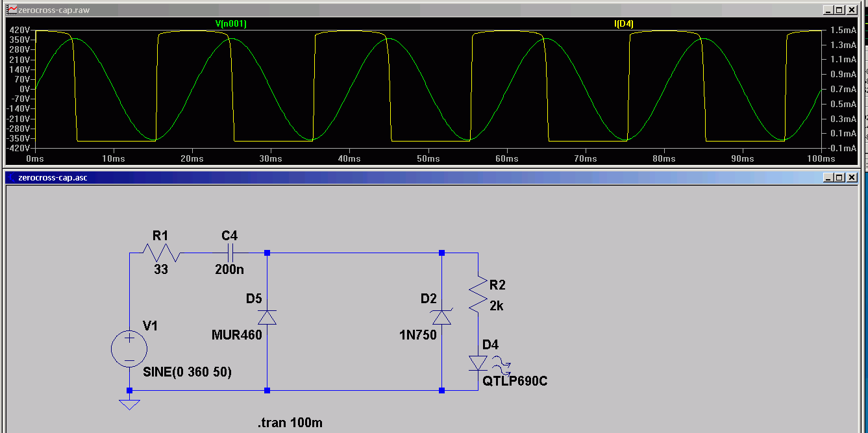Close the zerocross-cap.asc schematic window
868x433 pixels.
tap(852, 177)
